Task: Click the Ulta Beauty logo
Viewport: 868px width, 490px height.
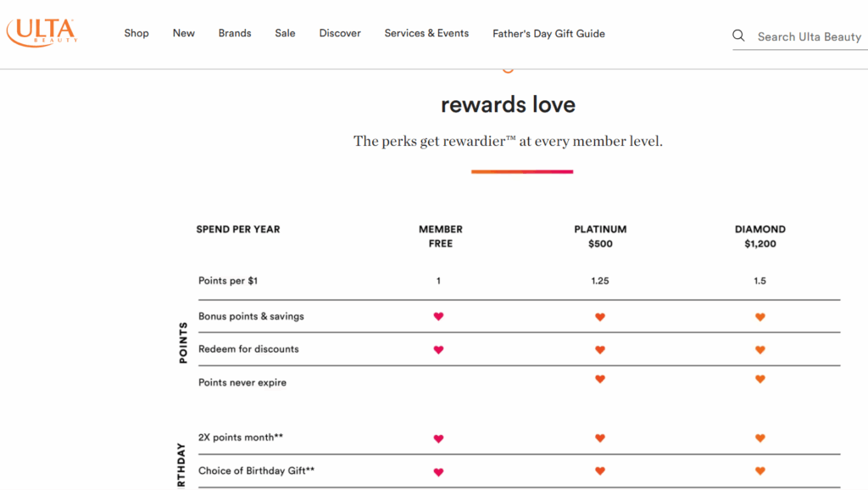Action: 42,32
